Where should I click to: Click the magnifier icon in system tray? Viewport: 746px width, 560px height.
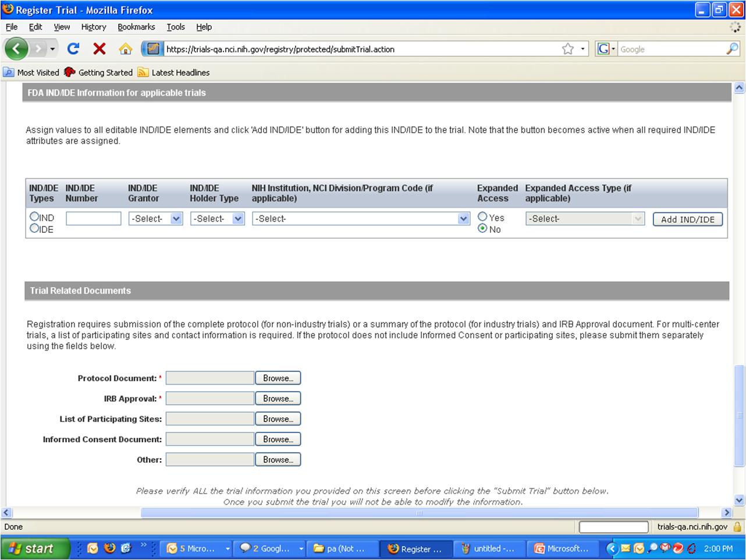click(x=653, y=548)
